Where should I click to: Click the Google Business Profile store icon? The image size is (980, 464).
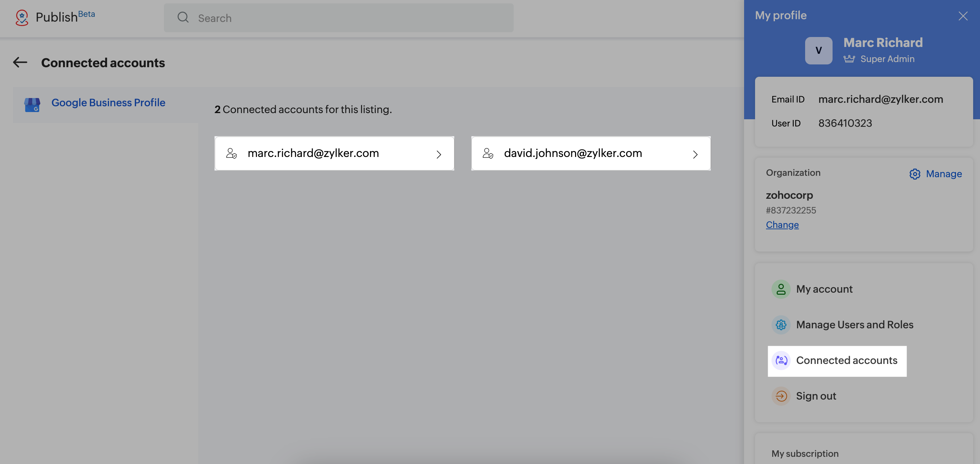(x=32, y=104)
